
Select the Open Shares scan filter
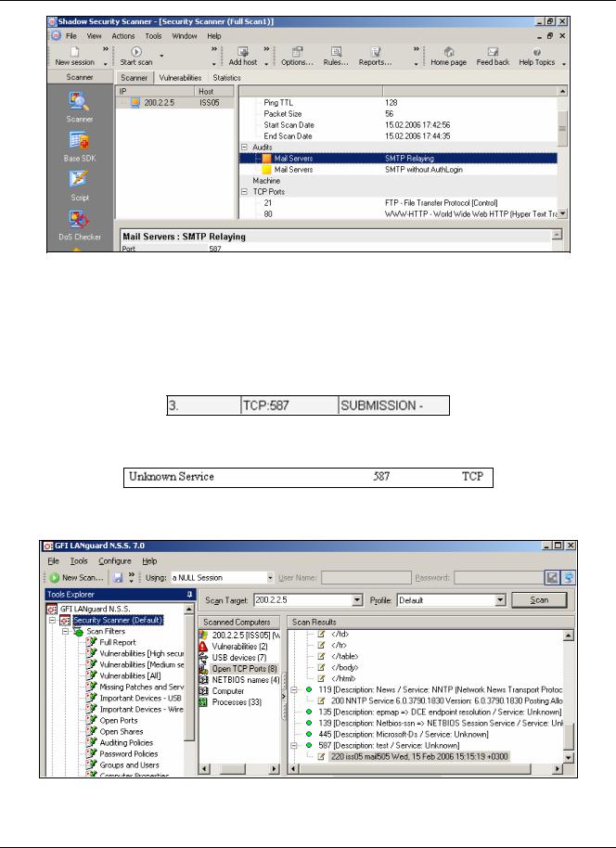[x=122, y=731]
